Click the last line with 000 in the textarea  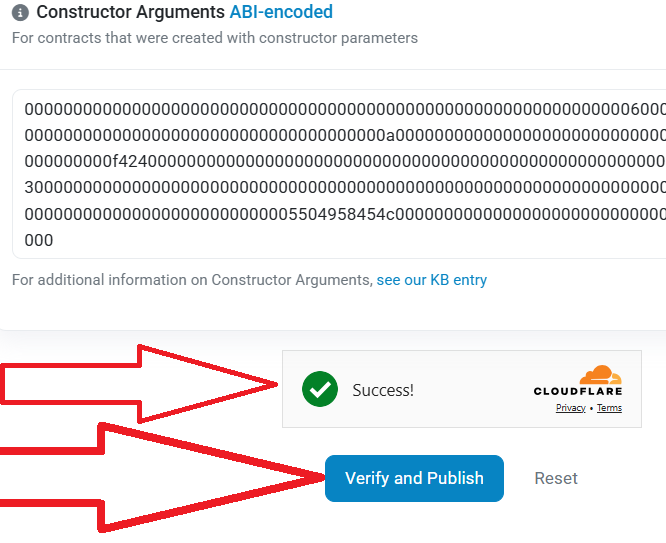[x=39, y=240]
